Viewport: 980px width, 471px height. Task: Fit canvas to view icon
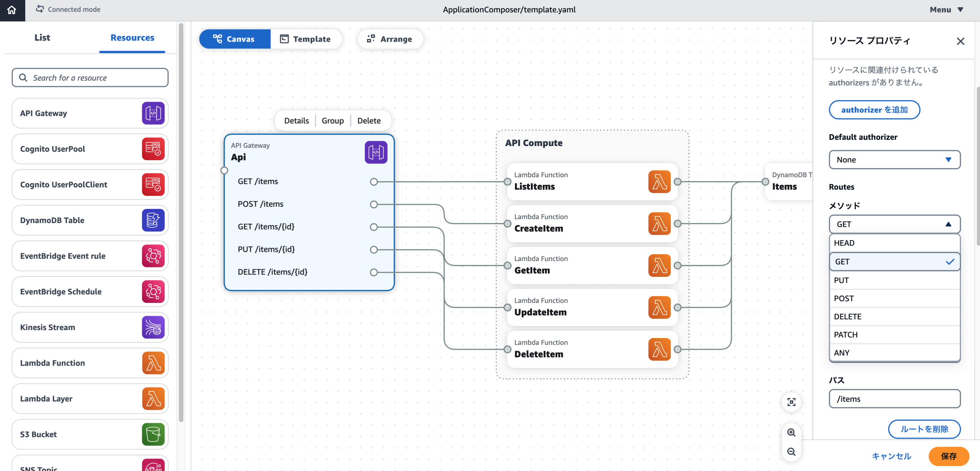(791, 402)
